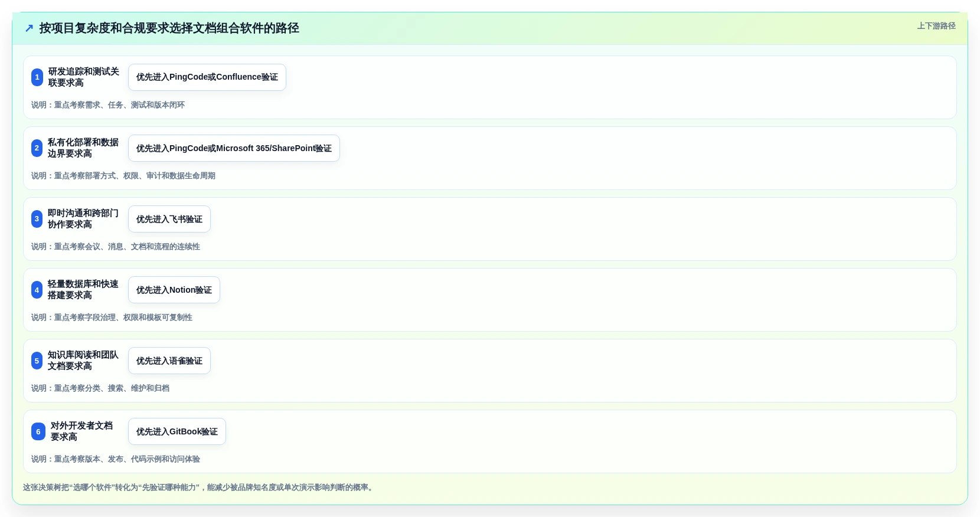
Task: Click condition text 即时沟通和跨部门协作要求高
Action: (x=83, y=219)
